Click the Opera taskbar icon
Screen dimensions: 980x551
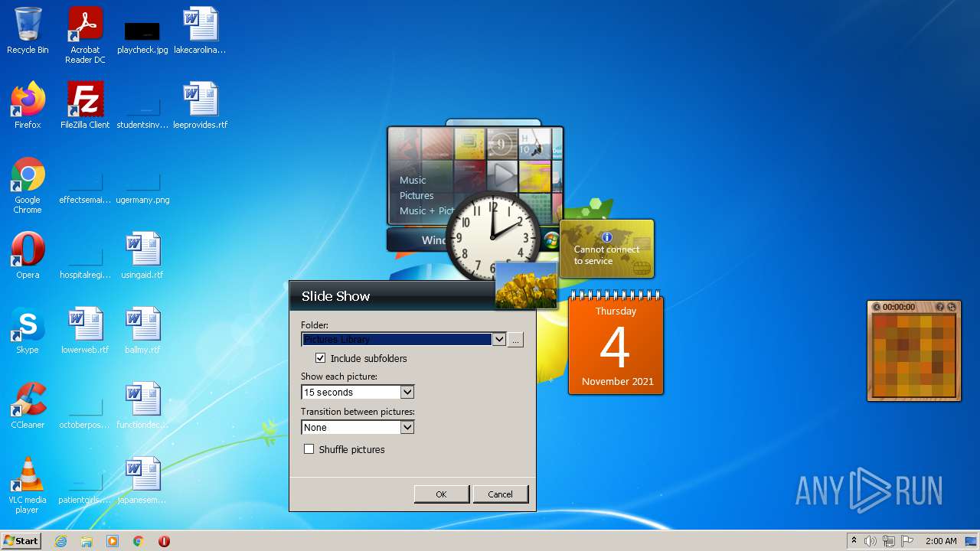(164, 541)
